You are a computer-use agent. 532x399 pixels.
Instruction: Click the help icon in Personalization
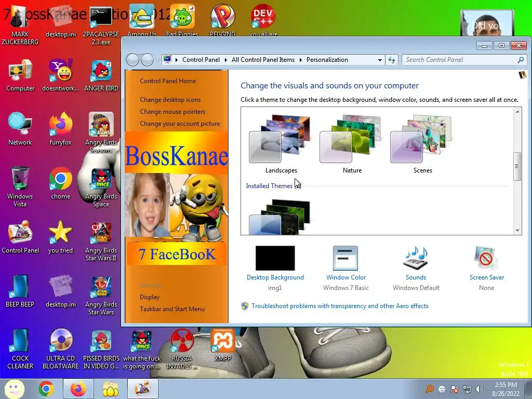523,75
